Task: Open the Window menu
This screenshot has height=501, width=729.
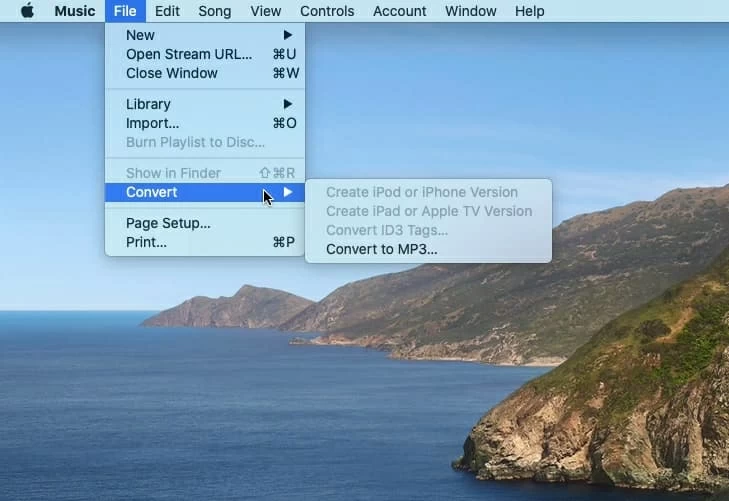Action: pos(470,11)
